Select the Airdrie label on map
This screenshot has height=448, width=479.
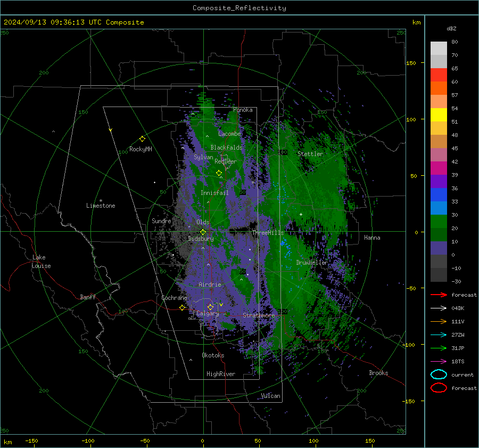[210, 284]
